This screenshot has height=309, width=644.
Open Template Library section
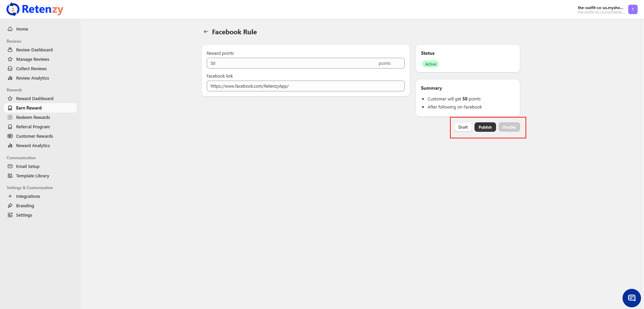(x=33, y=176)
